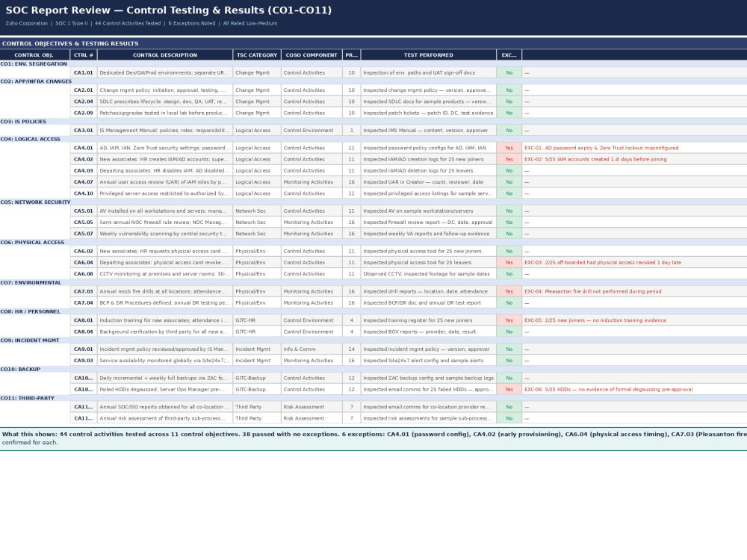Viewport: 747px width, 560px height.
Task: Click the Risk Assessment cell for Annual SOC/ISO reports
Action: tap(311, 407)
